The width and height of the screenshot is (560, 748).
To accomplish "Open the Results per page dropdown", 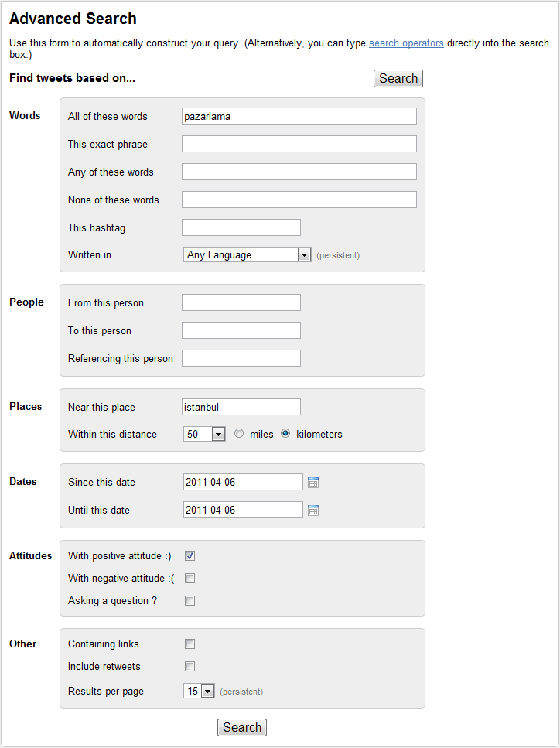I will tap(199, 691).
